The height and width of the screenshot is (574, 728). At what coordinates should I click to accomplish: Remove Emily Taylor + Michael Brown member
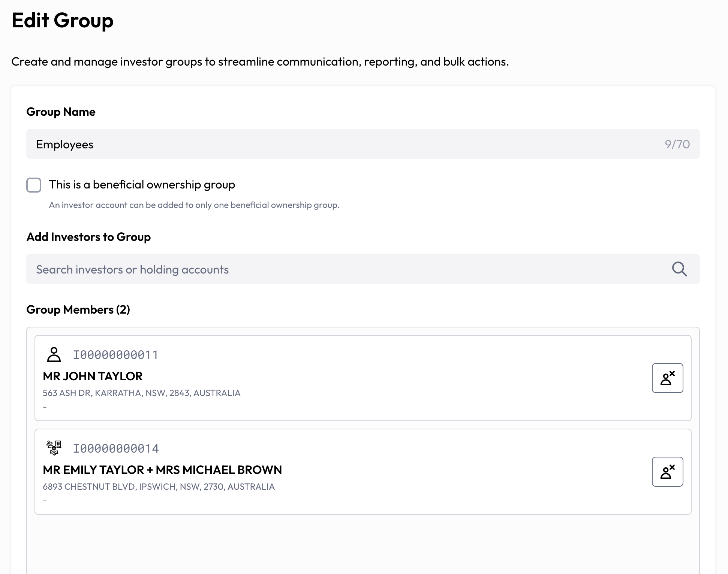667,472
